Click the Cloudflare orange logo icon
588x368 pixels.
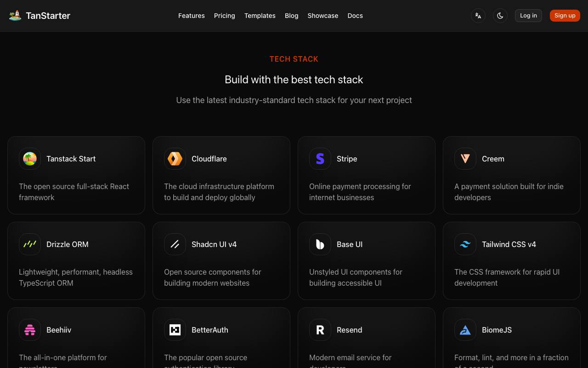click(175, 159)
